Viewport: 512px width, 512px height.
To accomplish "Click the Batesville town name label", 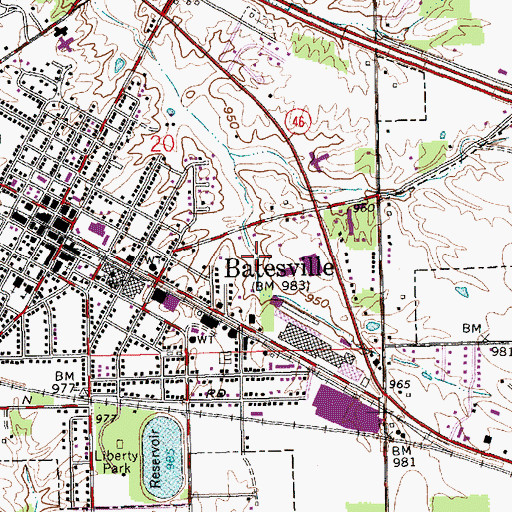I will (x=279, y=268).
